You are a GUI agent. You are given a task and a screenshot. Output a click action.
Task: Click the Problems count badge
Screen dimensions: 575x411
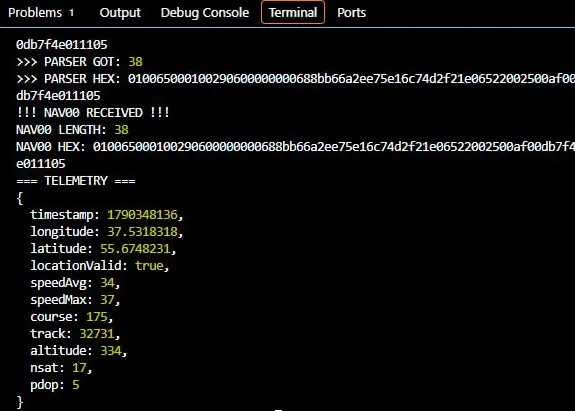point(72,13)
